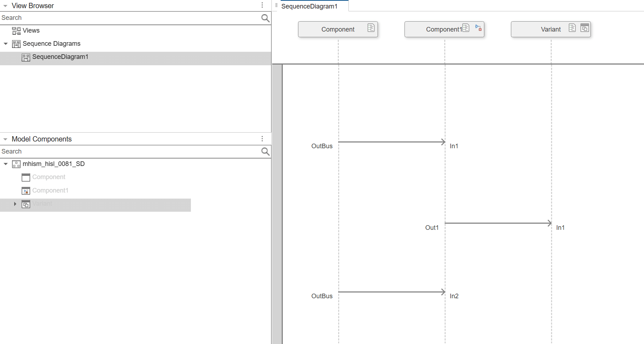Select mhism_hisl_0081_SD in the model tree
Image resolution: width=644 pixels, height=344 pixels.
click(54, 164)
